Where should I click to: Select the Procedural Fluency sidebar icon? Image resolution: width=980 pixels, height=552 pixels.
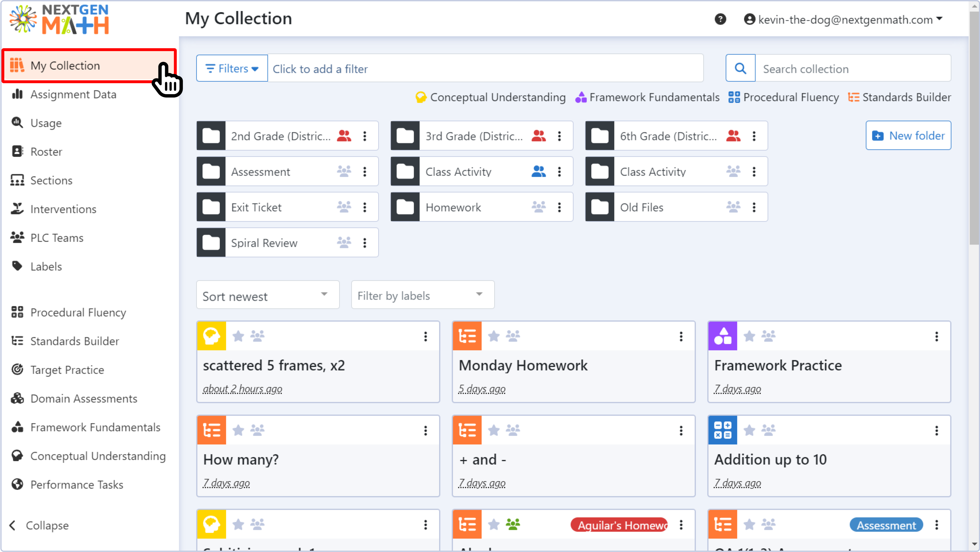point(17,312)
